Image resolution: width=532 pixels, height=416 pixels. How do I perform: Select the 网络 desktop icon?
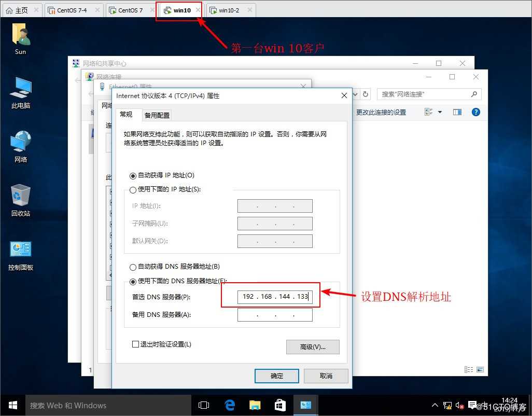click(x=21, y=146)
